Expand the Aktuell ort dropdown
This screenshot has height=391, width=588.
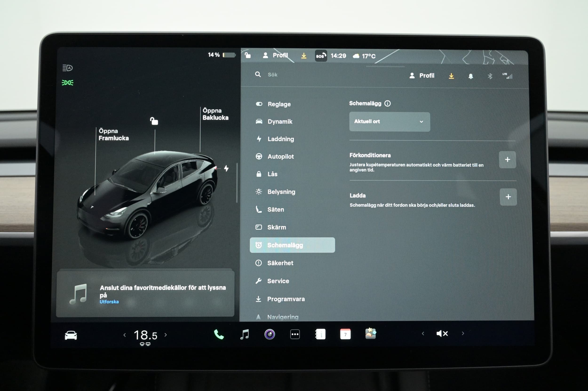(x=389, y=122)
